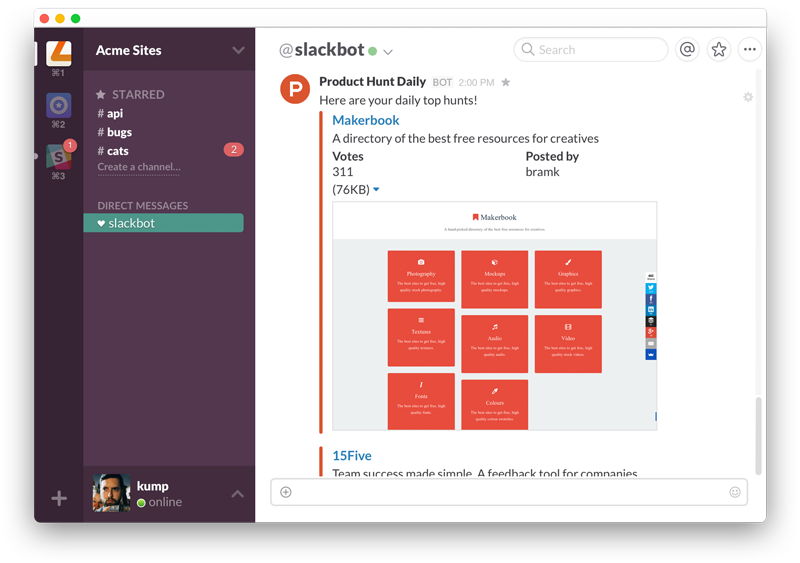The image size is (800, 563).
Task: Click the cats unread badge showing 2
Action: pyautogui.click(x=234, y=150)
